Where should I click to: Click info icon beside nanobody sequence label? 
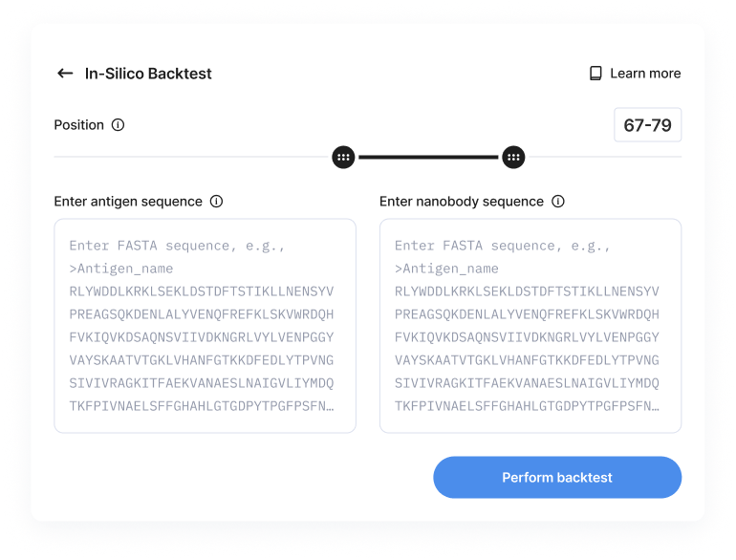(558, 202)
